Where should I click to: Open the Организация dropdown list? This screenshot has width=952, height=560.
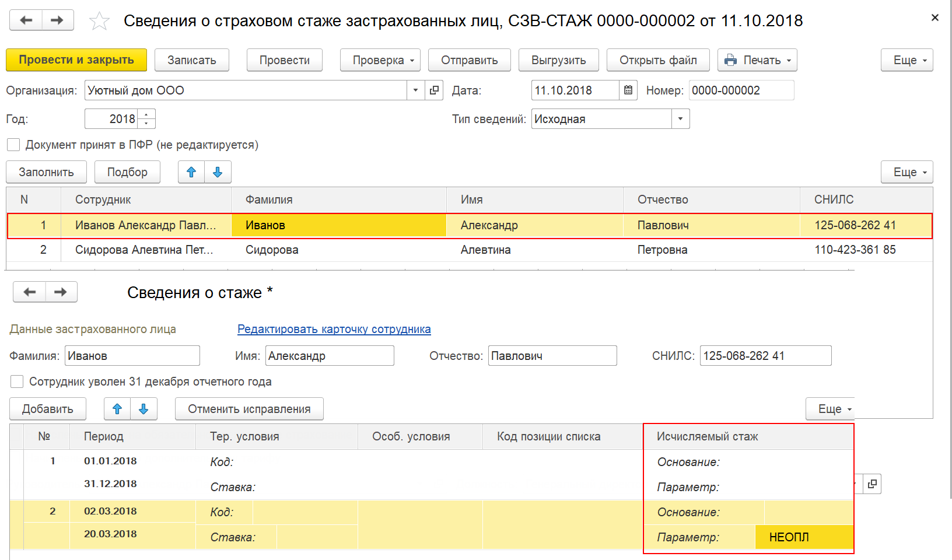[x=415, y=90]
